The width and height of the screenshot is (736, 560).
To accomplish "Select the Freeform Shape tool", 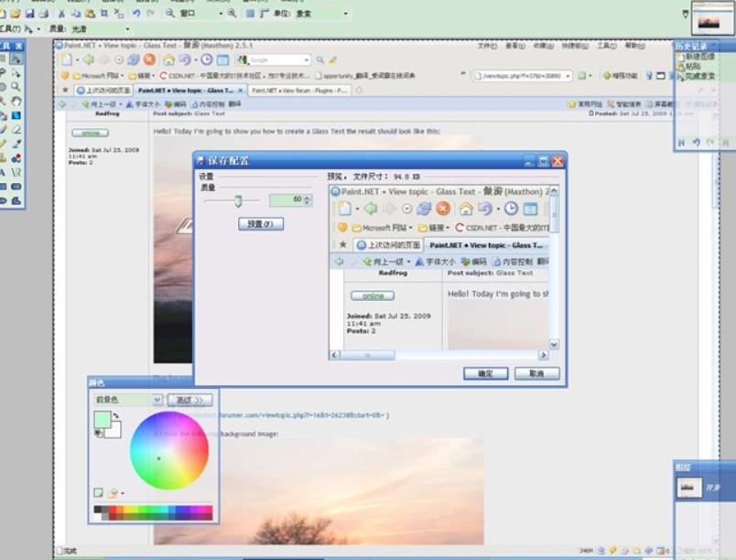I will pyautogui.click(x=16, y=200).
